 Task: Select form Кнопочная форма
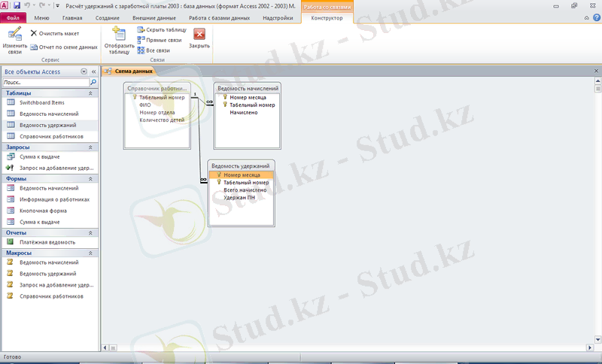(50, 211)
